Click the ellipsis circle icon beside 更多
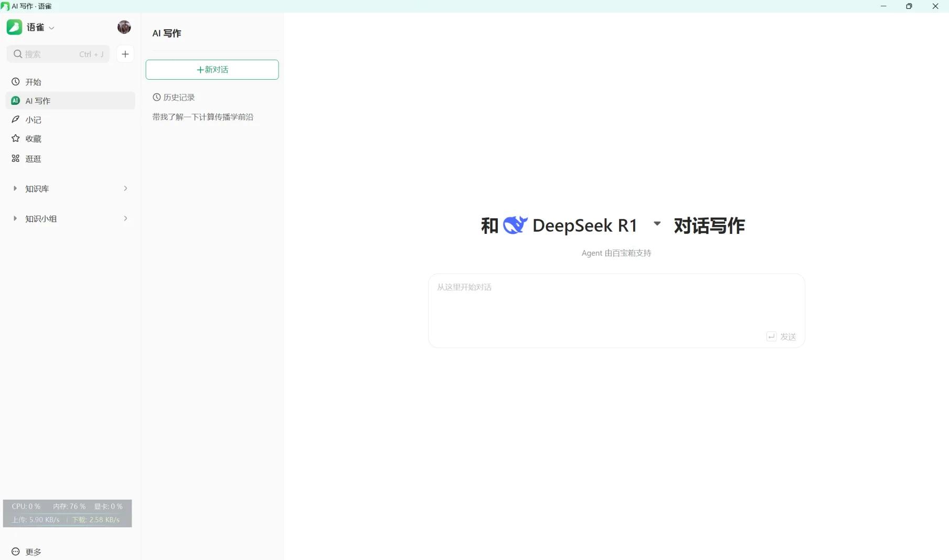 pyautogui.click(x=16, y=552)
